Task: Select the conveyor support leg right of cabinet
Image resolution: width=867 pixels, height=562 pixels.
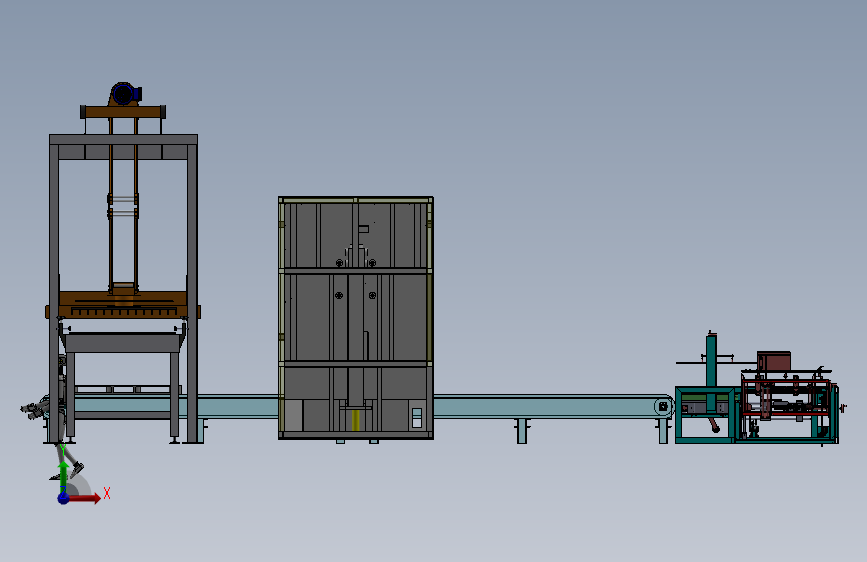Action: coord(521,431)
